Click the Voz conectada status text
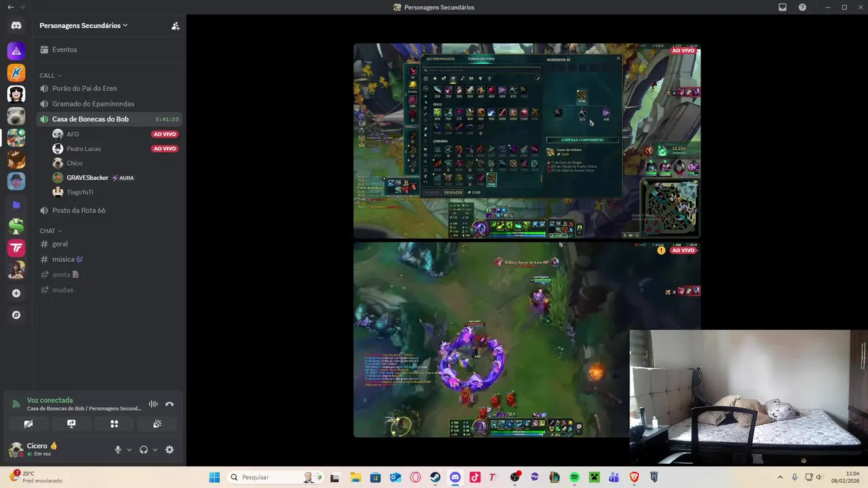868x488 pixels. click(x=50, y=401)
